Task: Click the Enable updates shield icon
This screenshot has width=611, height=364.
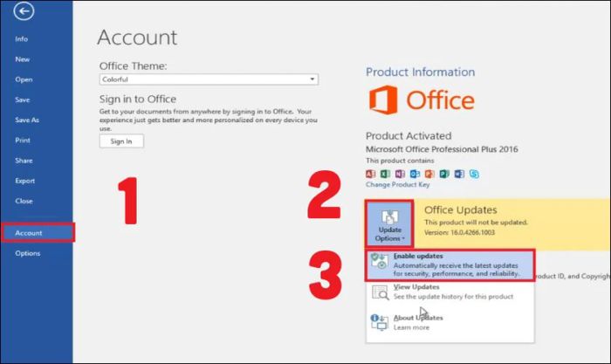Action: [x=379, y=261]
